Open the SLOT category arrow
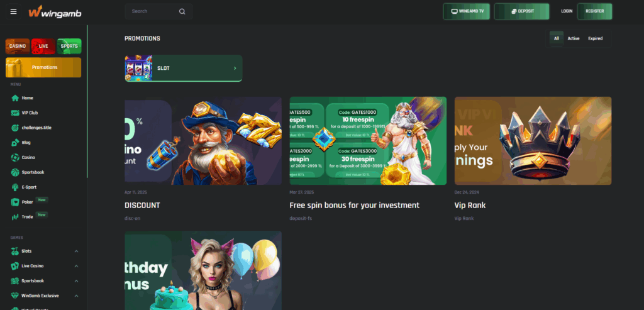Screen dimensions: 644x310 click(x=235, y=68)
